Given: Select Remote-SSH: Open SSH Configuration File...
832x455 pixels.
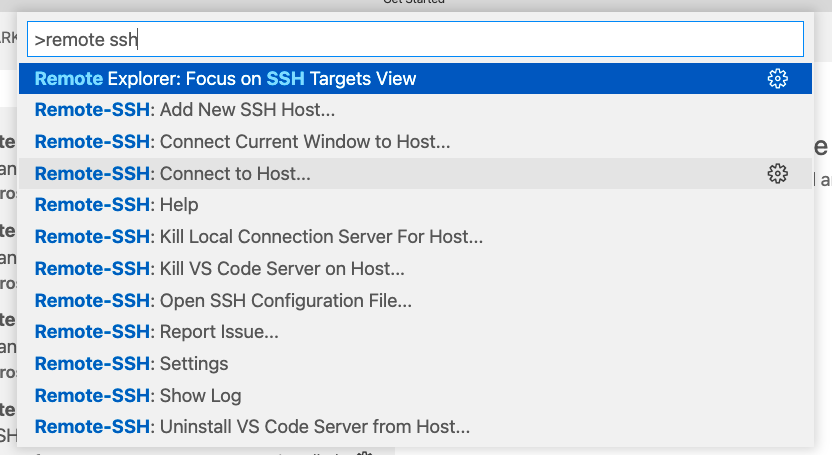Looking at the screenshot, I should pos(415,300).
